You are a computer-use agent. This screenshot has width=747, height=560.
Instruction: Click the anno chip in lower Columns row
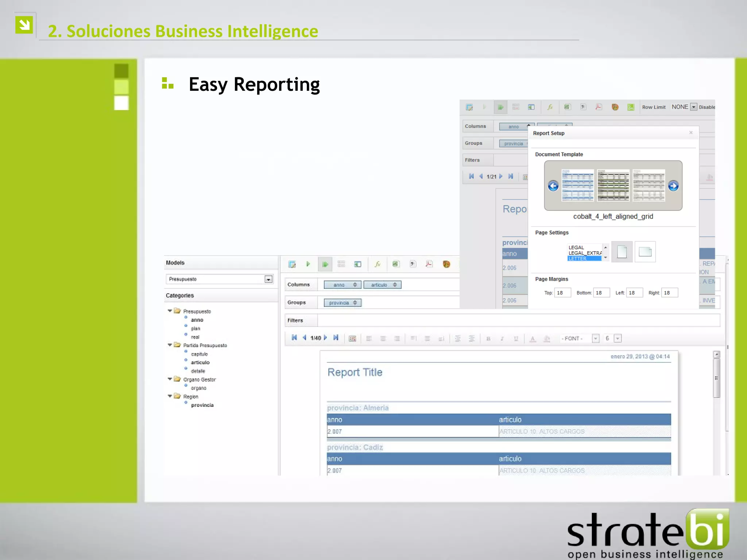click(x=342, y=285)
